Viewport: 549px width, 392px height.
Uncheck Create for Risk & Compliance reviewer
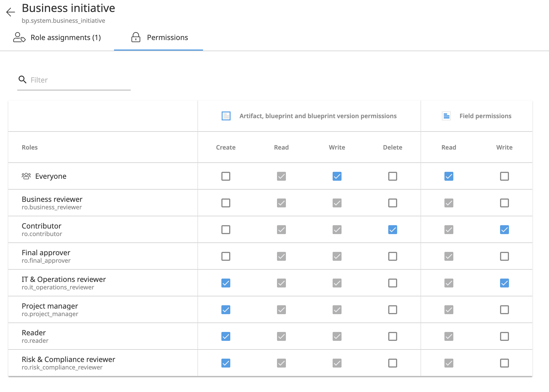click(226, 363)
